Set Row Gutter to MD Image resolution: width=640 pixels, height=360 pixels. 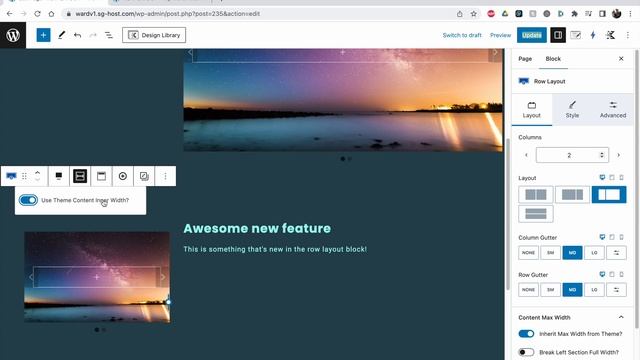tap(572, 290)
